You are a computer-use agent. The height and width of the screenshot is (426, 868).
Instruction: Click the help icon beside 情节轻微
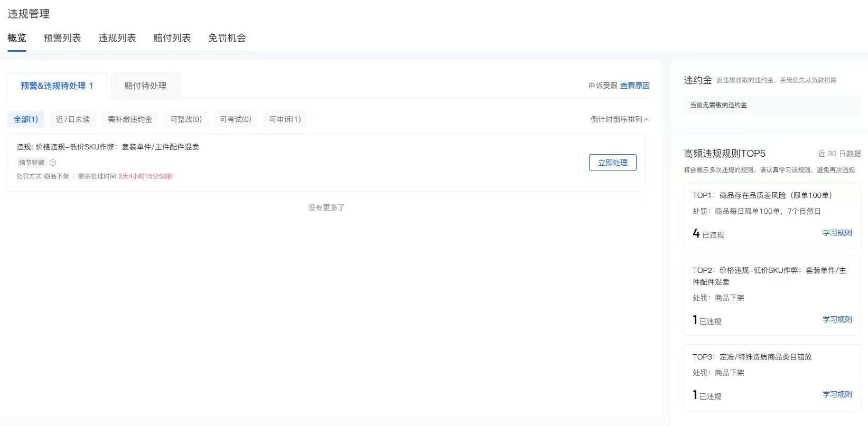coord(53,163)
